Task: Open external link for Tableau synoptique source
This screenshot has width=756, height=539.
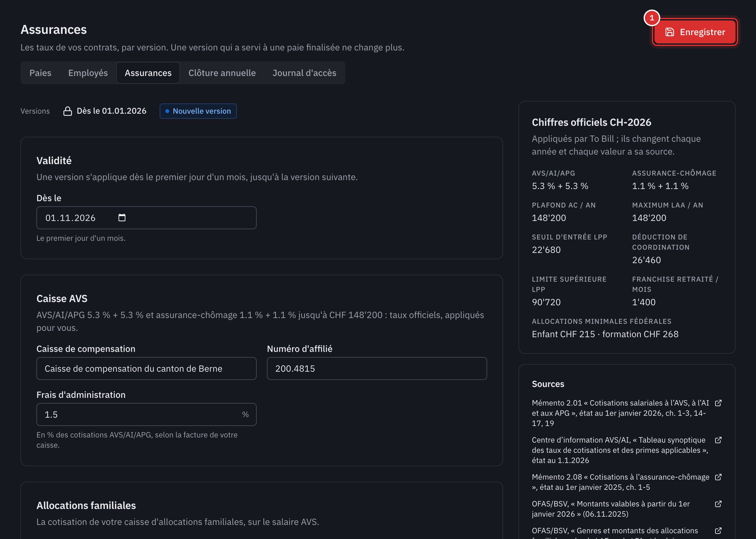Action: pos(718,440)
